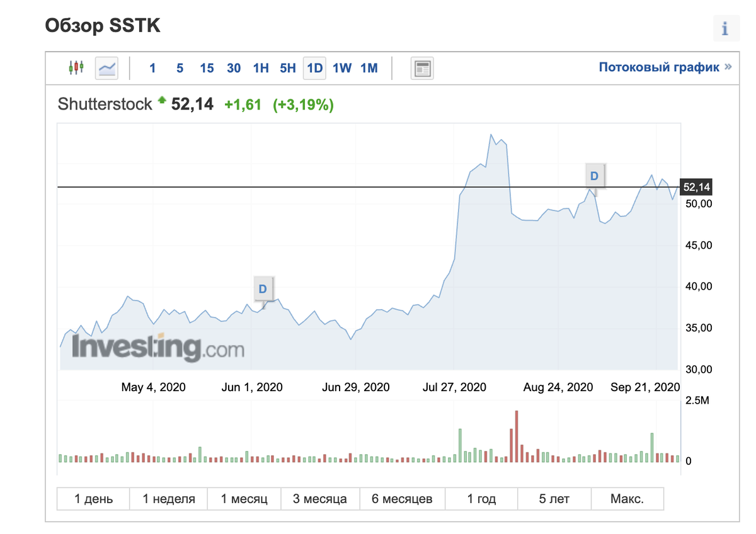Switch to area line chart type
Image resolution: width=756 pixels, height=534 pixels.
[106, 67]
